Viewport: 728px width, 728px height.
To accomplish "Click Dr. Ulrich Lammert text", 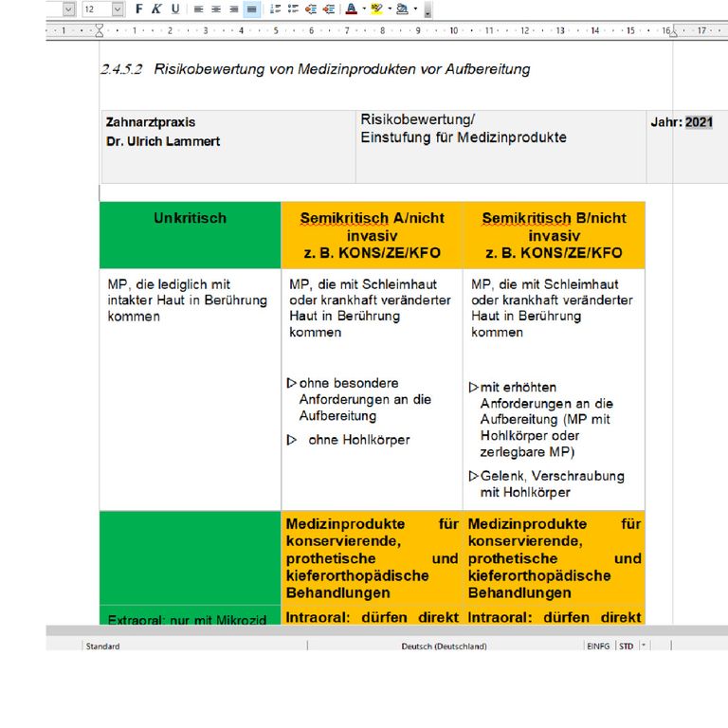I will [162, 141].
